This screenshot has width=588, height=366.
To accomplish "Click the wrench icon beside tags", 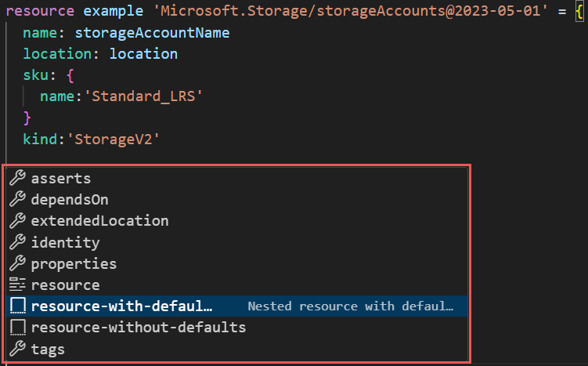I will [16, 349].
